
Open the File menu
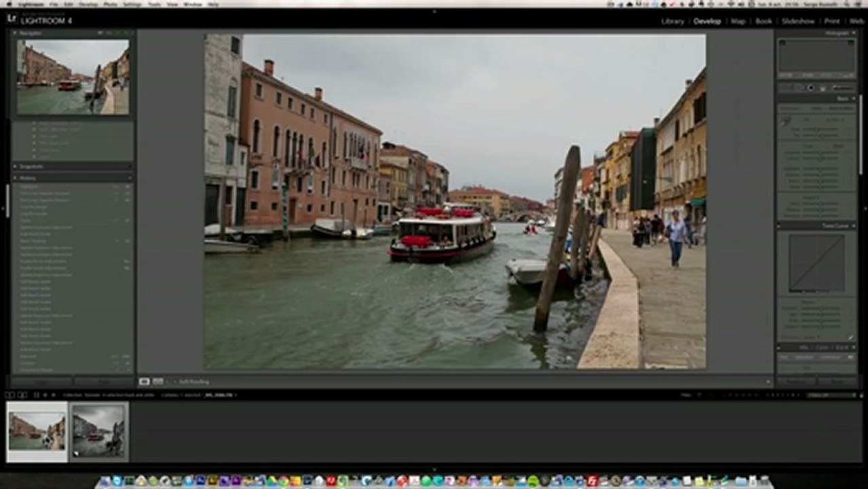[54, 4]
